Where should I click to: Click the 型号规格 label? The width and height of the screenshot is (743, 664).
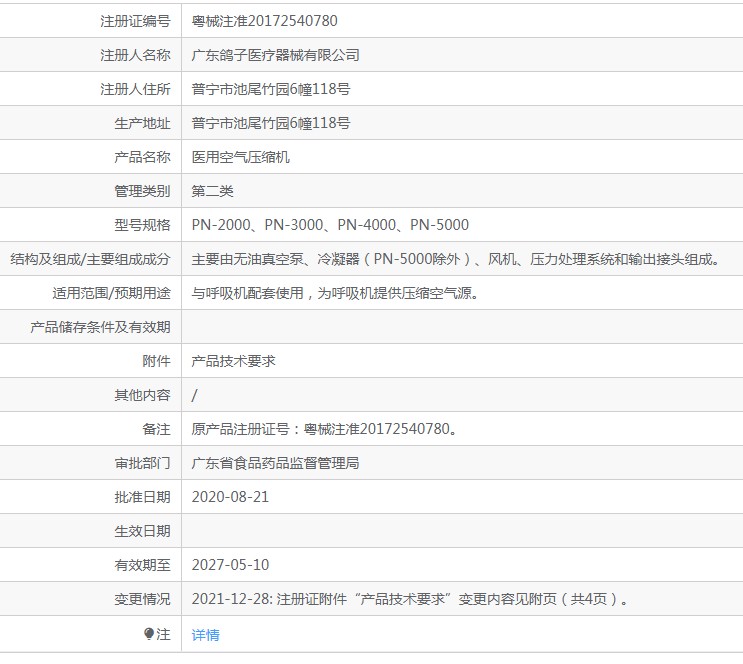(142, 225)
